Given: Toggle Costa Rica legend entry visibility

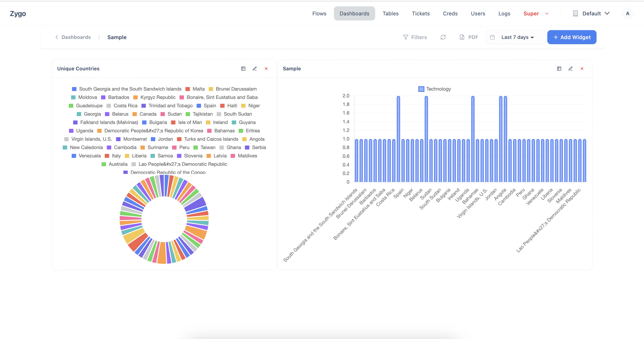Looking at the screenshot, I should point(122,106).
